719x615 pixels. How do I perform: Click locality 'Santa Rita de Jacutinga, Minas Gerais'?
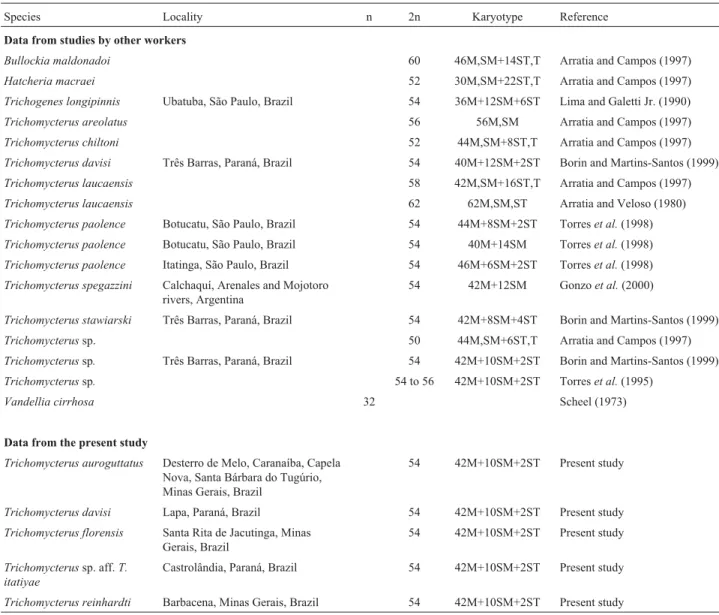click(237, 540)
